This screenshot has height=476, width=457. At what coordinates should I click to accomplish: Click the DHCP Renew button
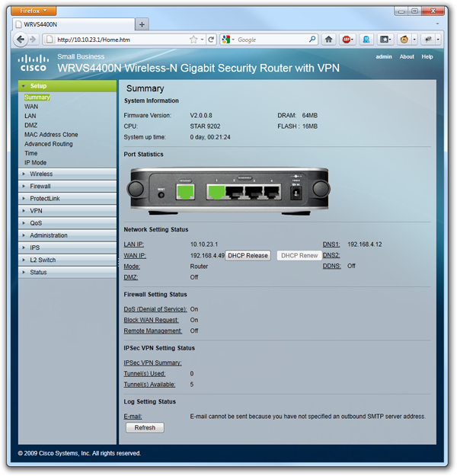(x=299, y=256)
